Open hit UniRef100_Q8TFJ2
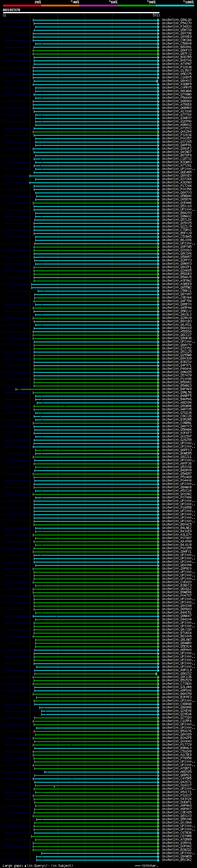 point(177,54)
